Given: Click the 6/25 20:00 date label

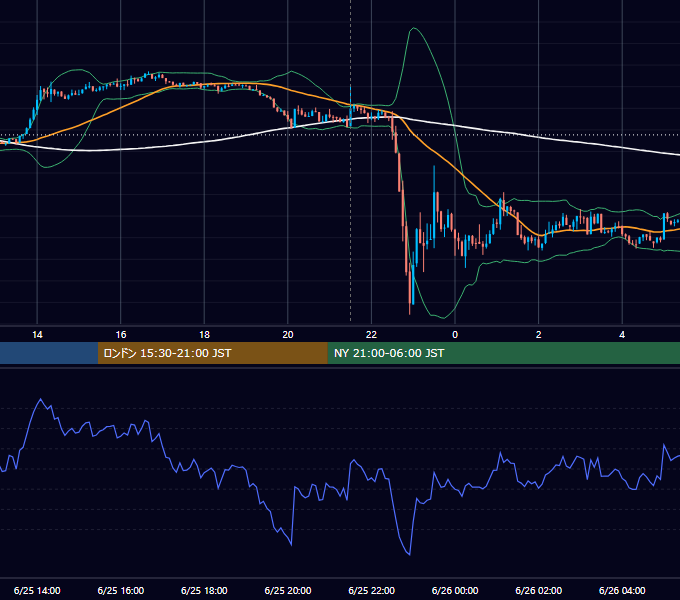Looking at the screenshot, I should coord(288,590).
